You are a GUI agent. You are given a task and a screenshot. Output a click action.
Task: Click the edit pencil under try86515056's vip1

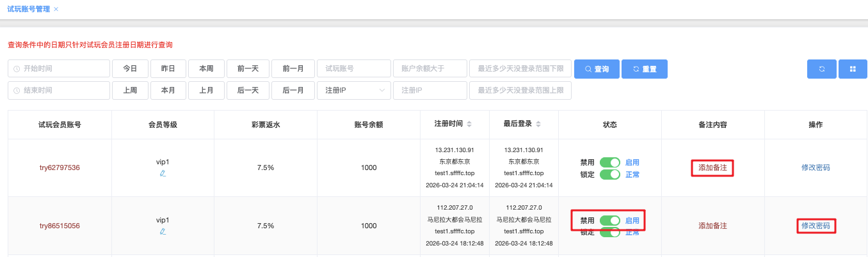click(163, 231)
